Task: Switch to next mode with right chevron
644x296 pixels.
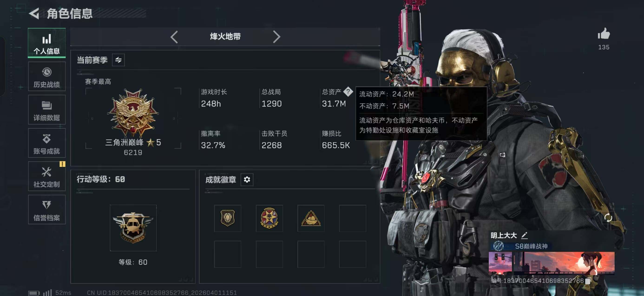Action: (276, 37)
